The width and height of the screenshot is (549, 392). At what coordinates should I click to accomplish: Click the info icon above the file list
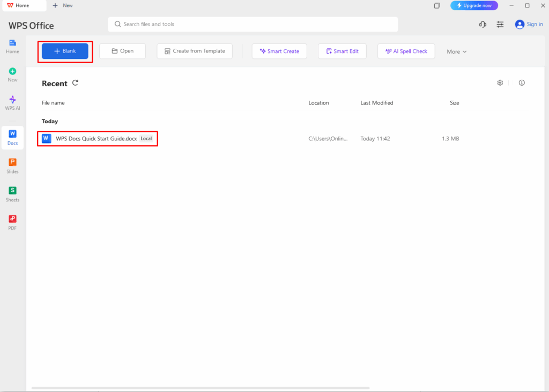click(x=522, y=82)
